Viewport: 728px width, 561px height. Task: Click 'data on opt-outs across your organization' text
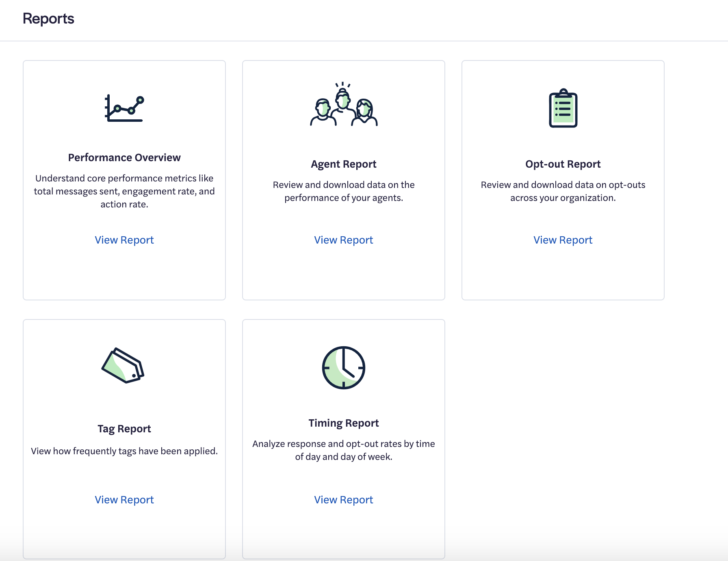point(563,191)
